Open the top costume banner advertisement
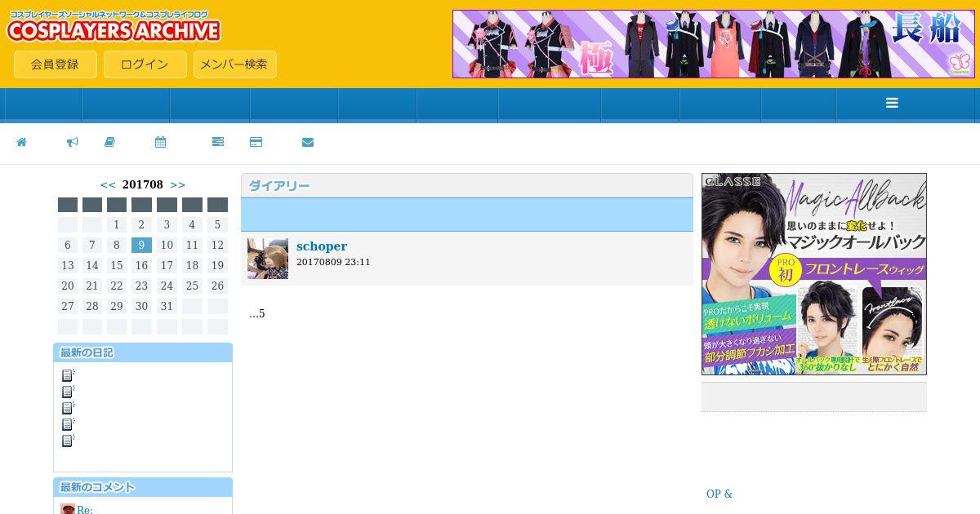Viewport: 980px width, 514px height. click(x=714, y=44)
